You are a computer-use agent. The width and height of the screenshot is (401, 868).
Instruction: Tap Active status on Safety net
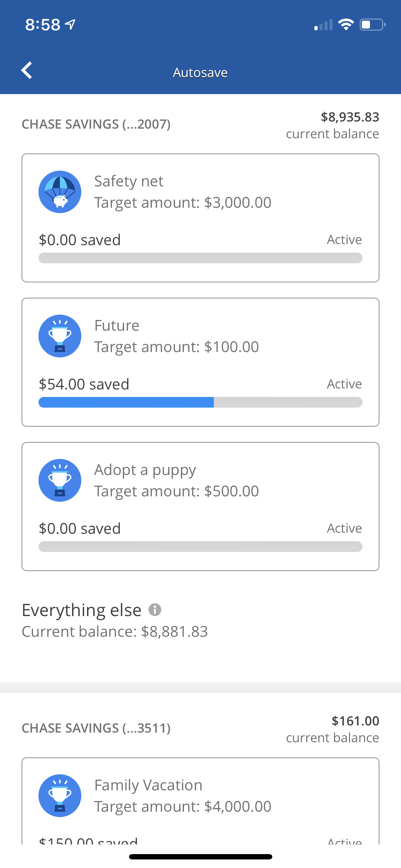tap(344, 239)
